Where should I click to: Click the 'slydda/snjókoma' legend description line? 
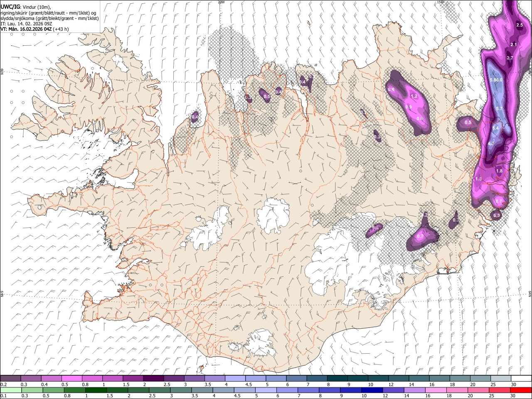[x=49, y=18]
